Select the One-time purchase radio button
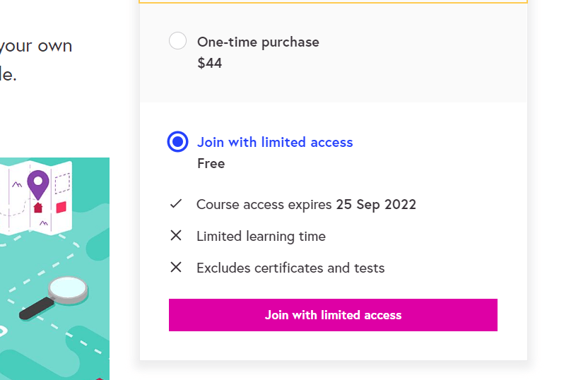Screen dimensions: 588x380 pyautogui.click(x=178, y=41)
